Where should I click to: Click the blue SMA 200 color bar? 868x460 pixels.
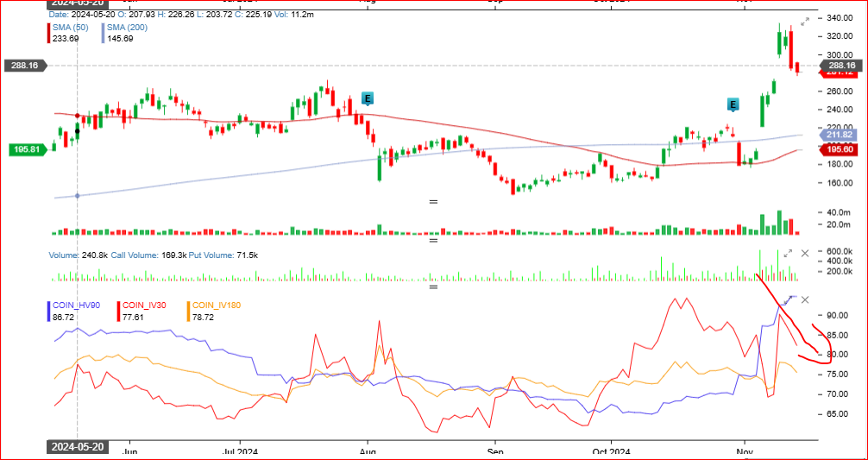(x=104, y=33)
